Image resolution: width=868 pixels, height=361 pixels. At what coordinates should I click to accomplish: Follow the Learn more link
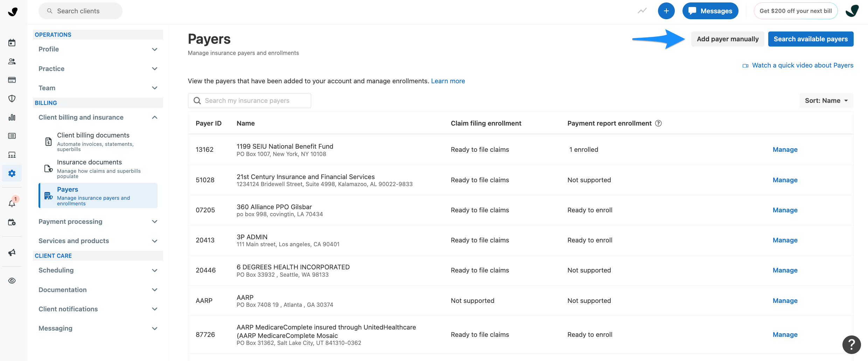pos(448,81)
